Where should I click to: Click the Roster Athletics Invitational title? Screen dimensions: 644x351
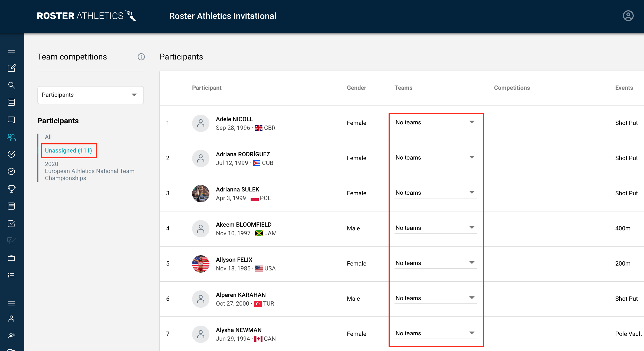(x=223, y=16)
